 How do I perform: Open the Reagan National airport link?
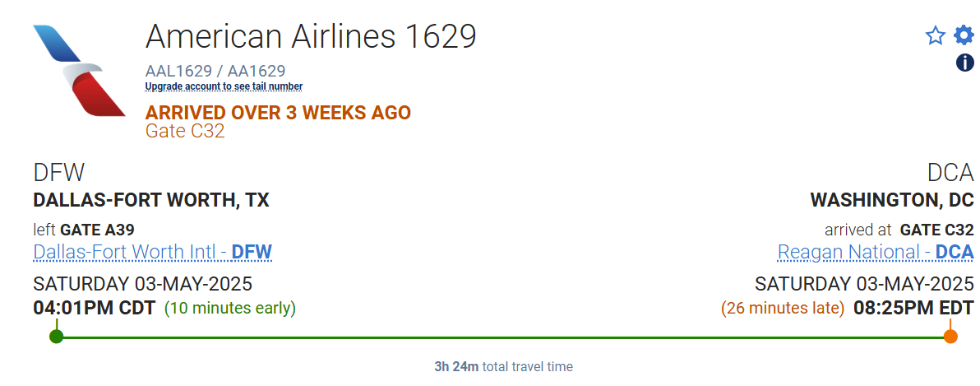(876, 252)
